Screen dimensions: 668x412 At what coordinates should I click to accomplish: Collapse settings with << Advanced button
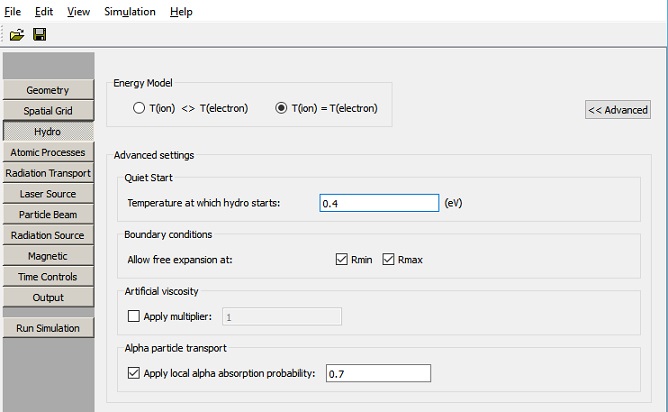617,110
